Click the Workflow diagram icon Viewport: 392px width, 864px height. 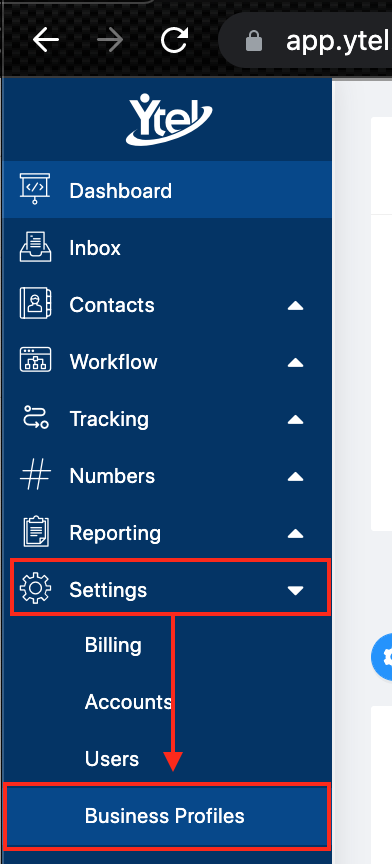coord(35,361)
